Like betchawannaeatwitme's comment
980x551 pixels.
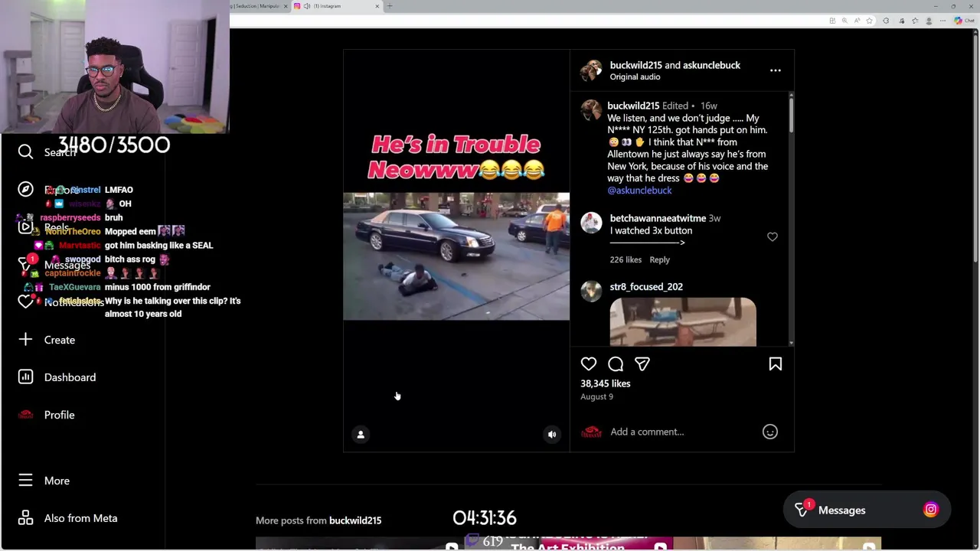click(x=772, y=237)
